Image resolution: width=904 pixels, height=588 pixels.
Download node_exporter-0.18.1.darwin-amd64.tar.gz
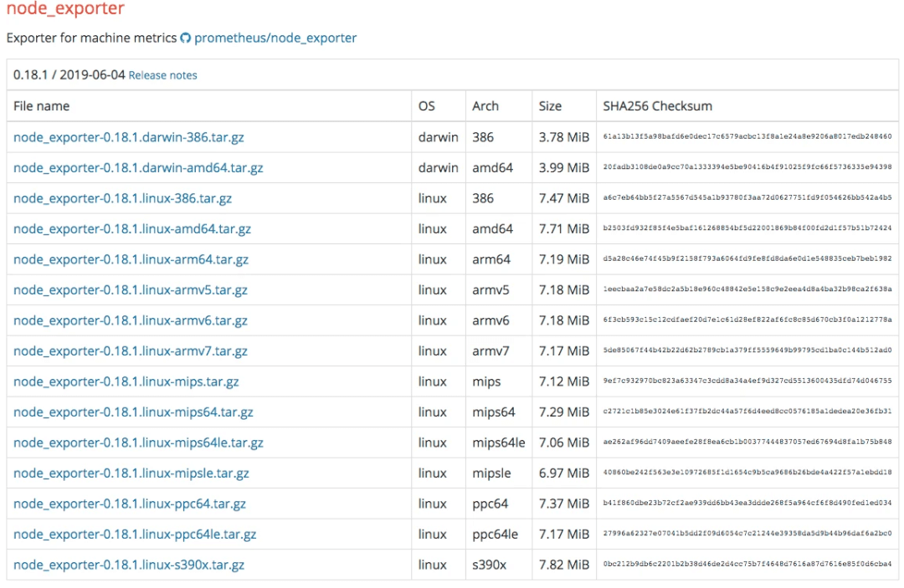(x=138, y=168)
